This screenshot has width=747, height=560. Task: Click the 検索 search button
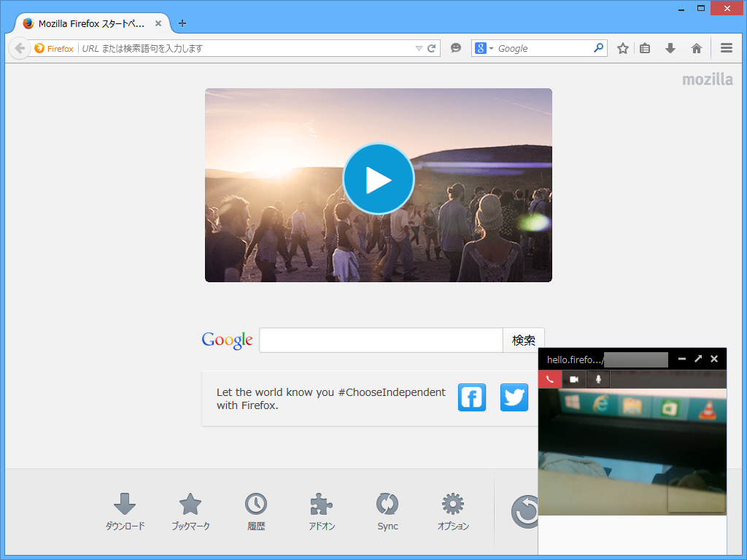click(x=523, y=340)
